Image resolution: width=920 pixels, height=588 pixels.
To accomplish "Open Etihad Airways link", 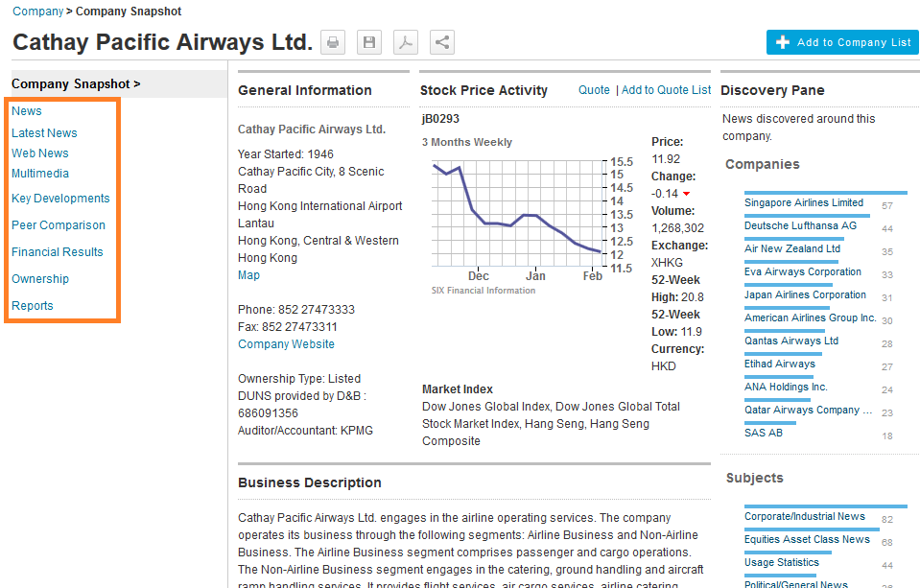I will (x=779, y=364).
